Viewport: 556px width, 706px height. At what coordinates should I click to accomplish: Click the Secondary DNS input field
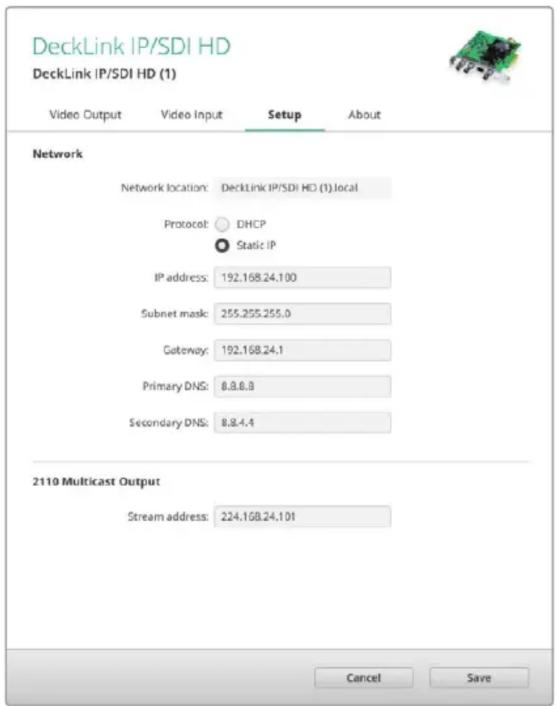pyautogui.click(x=302, y=423)
